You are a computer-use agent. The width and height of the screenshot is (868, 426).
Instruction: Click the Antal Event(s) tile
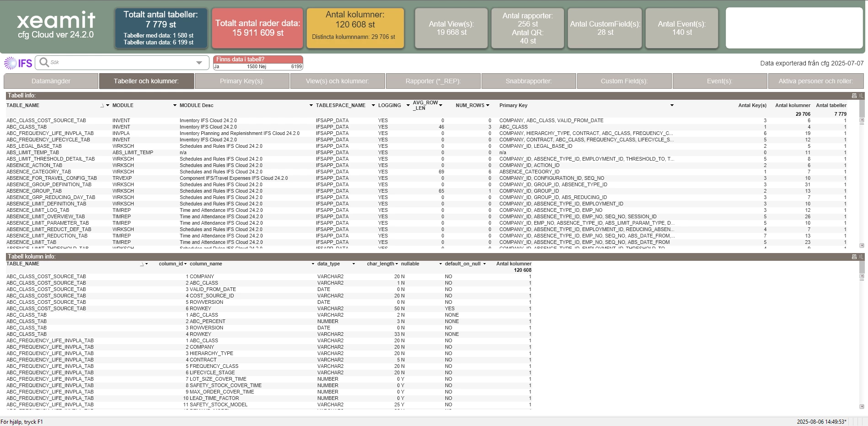pyautogui.click(x=682, y=28)
